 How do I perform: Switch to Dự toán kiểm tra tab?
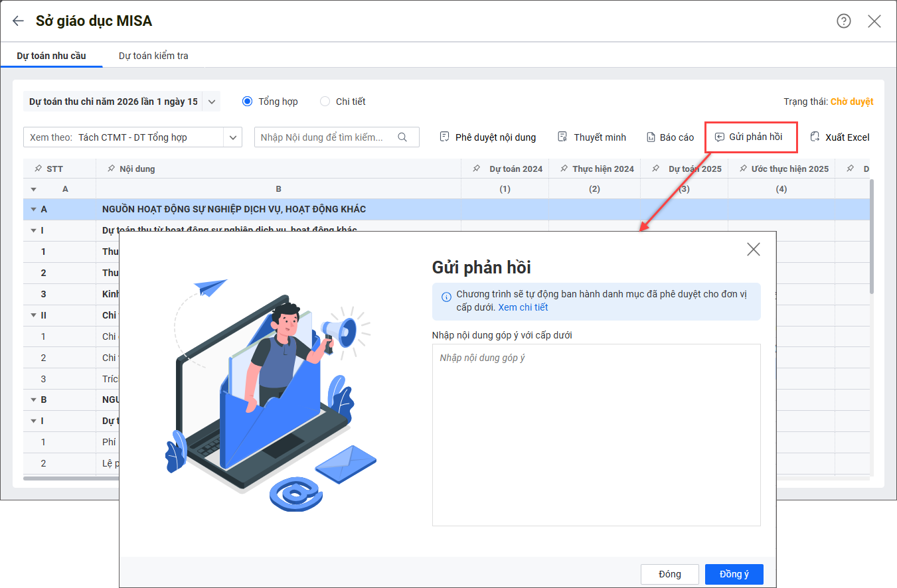click(x=153, y=56)
